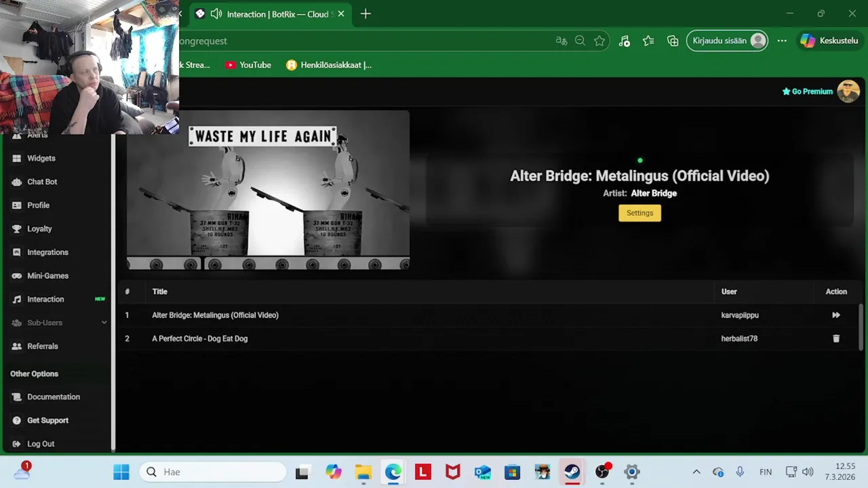Click the User column header
Screen dimensions: 868x488
(x=729, y=291)
